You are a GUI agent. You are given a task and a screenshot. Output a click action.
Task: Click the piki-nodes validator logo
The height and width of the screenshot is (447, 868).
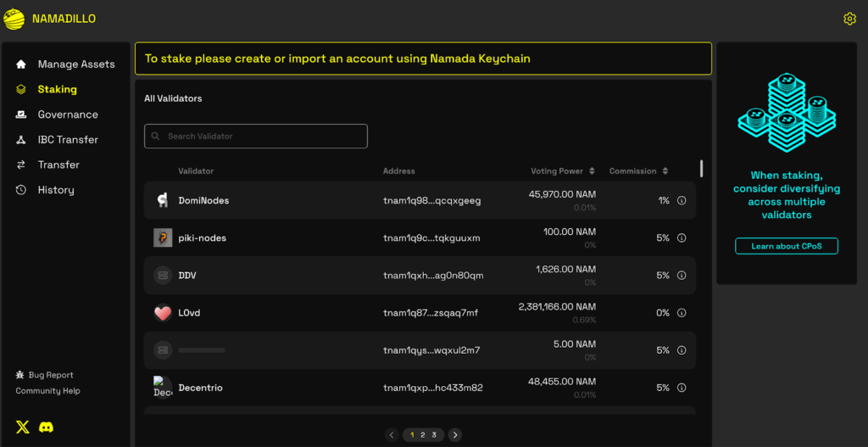(x=163, y=237)
